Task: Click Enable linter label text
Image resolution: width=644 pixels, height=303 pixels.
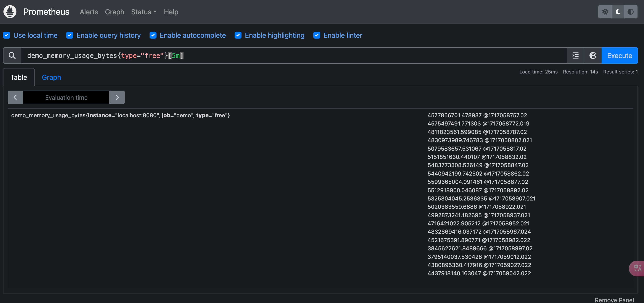Action: pyautogui.click(x=343, y=35)
